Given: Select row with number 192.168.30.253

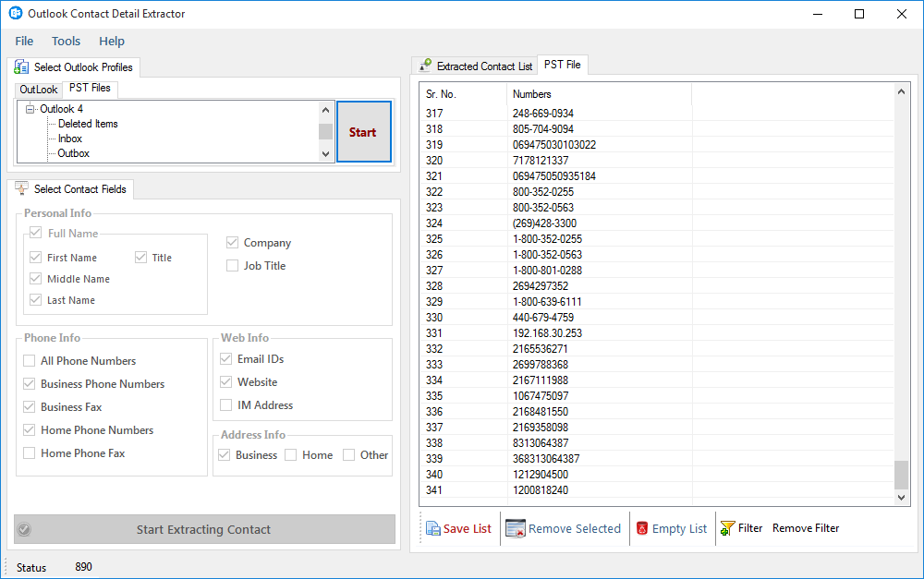Looking at the screenshot, I should click(657, 332).
